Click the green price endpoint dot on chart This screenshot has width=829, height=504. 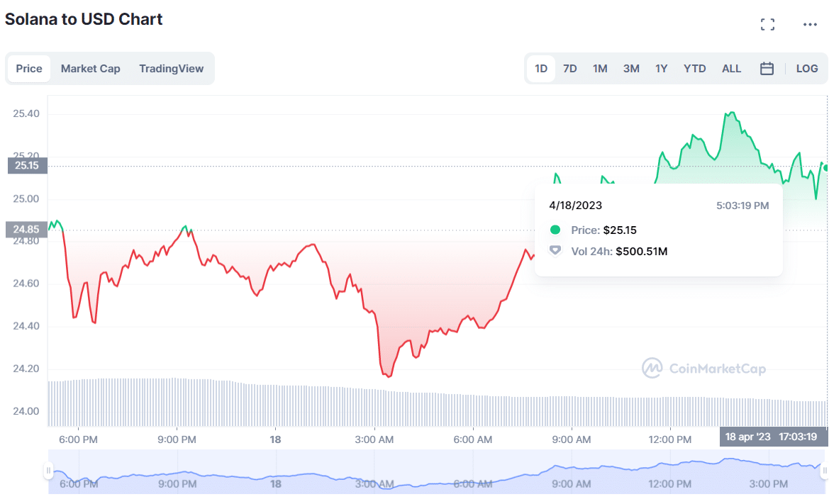coord(826,167)
